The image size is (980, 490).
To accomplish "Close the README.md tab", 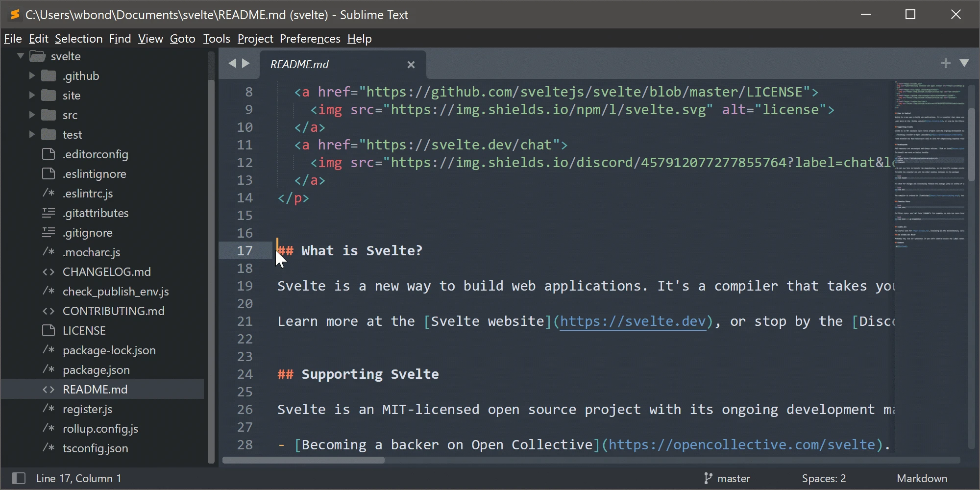I will pyautogui.click(x=411, y=64).
